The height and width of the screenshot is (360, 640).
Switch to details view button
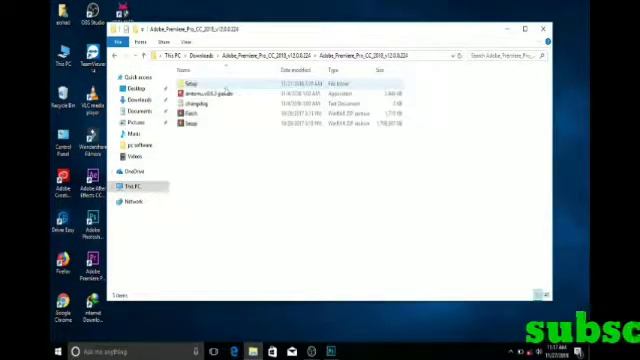(x=537, y=295)
